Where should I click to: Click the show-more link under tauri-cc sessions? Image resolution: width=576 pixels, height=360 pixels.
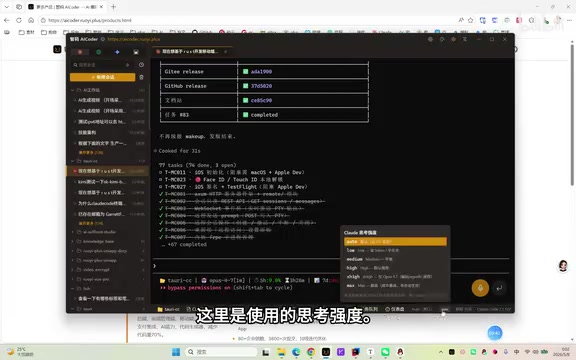pyautogui.click(x=91, y=223)
